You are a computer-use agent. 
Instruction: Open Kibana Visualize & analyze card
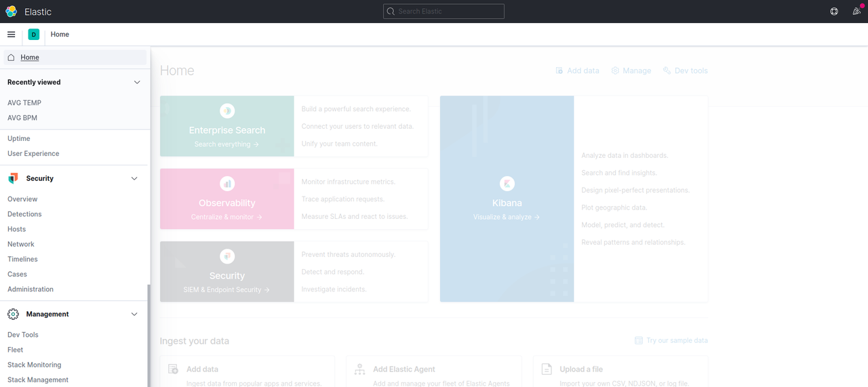click(x=507, y=199)
